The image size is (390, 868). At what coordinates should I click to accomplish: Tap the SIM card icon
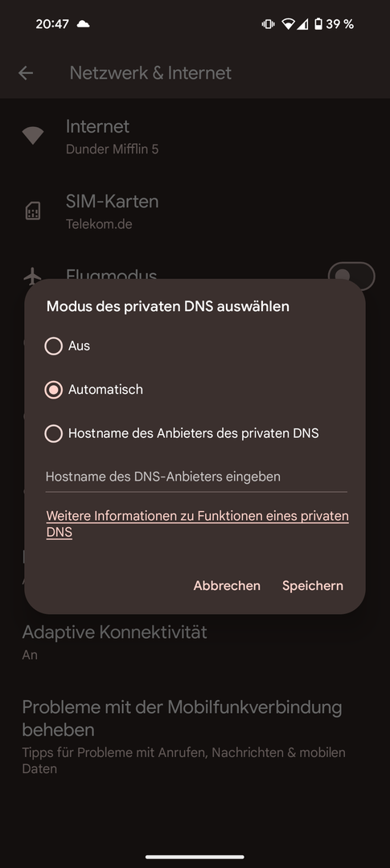point(33,211)
